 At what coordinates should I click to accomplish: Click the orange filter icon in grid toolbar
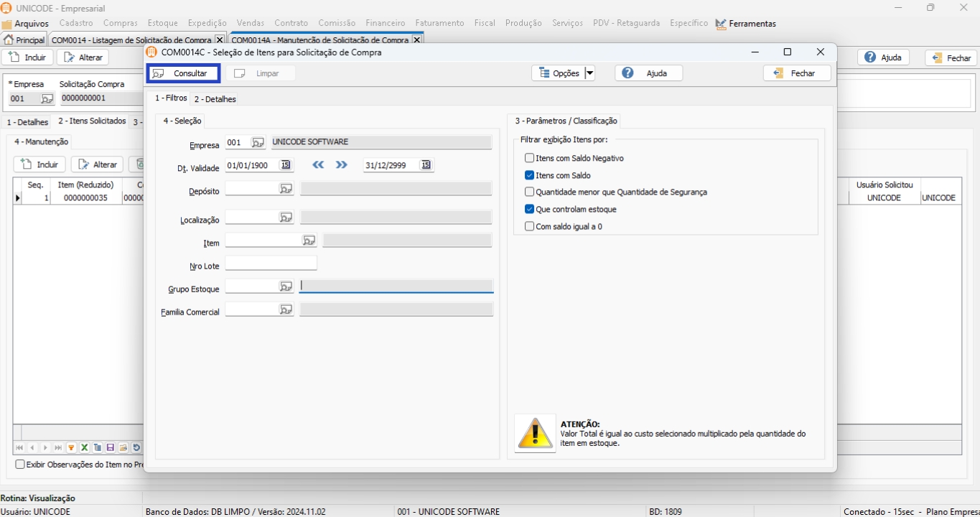click(71, 448)
